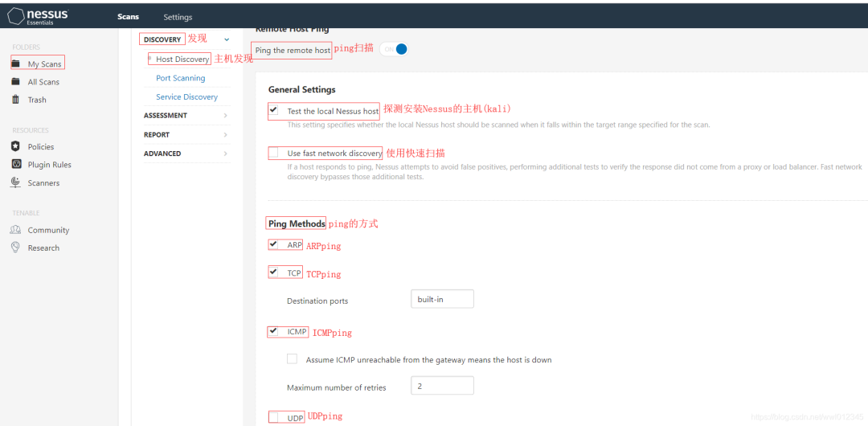
Task: Open My Scans folder
Action: tap(44, 64)
